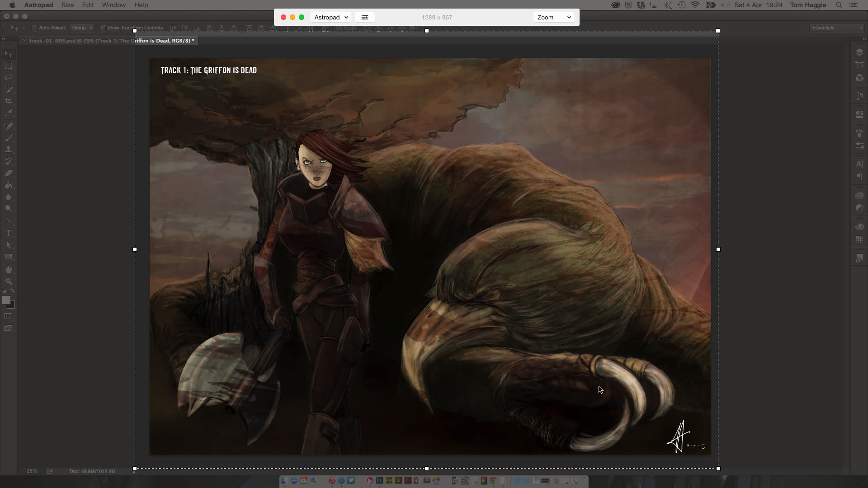Open the Apple menu
868x488 pixels.
(13, 5)
